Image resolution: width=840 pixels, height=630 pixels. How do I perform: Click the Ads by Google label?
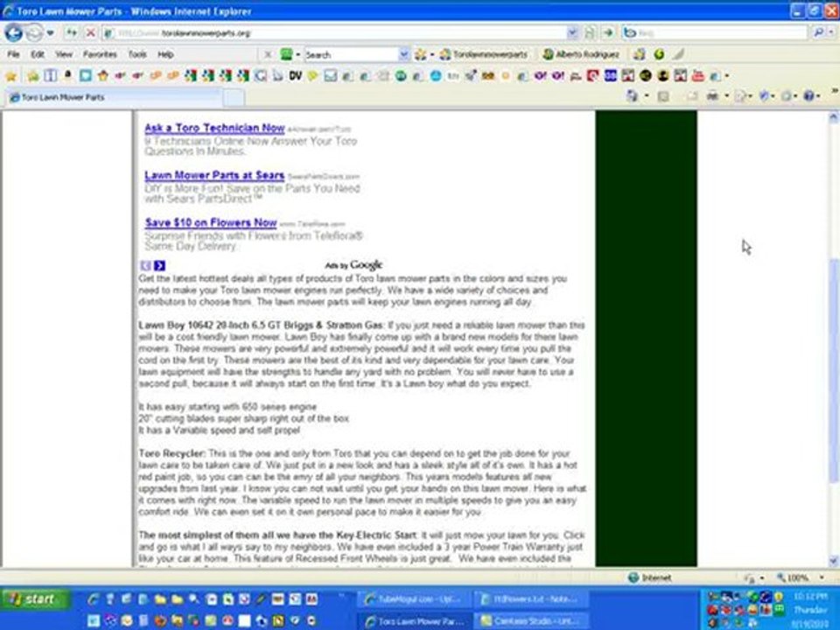pos(353,264)
